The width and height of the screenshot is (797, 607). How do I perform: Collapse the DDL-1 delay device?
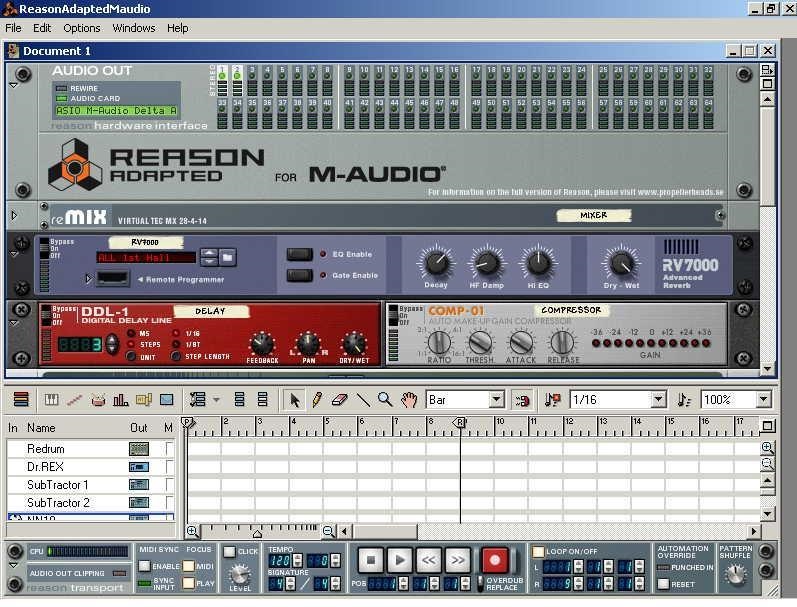pos(14,323)
